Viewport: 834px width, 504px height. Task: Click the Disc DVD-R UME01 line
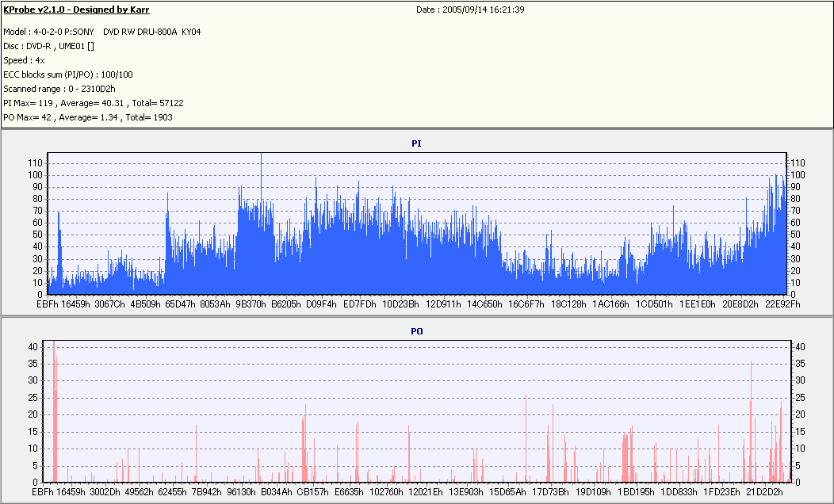[x=49, y=46]
